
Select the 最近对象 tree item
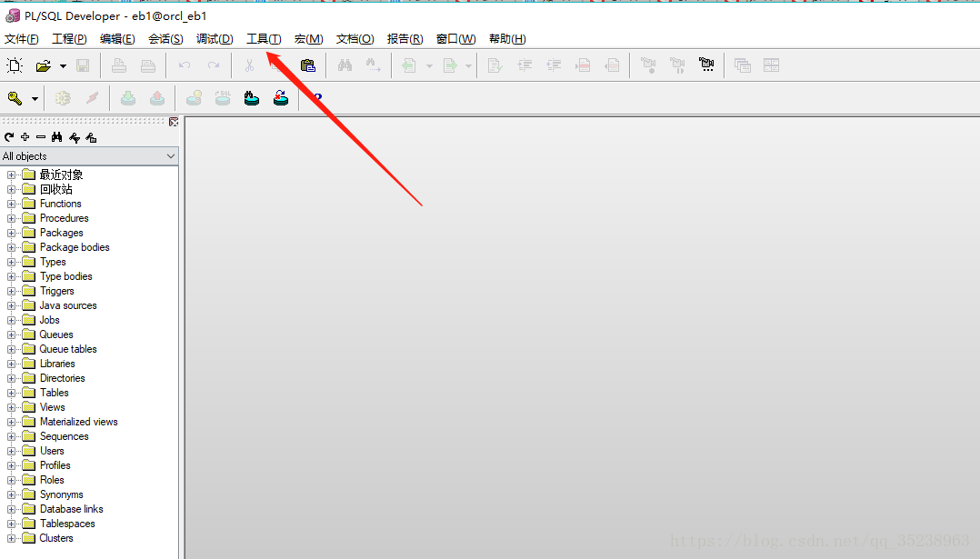[61, 175]
